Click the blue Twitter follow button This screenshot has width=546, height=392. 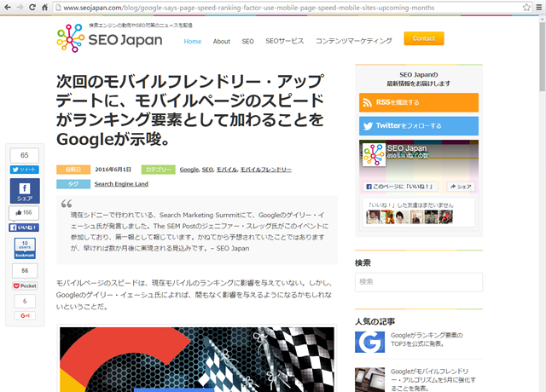click(x=418, y=125)
